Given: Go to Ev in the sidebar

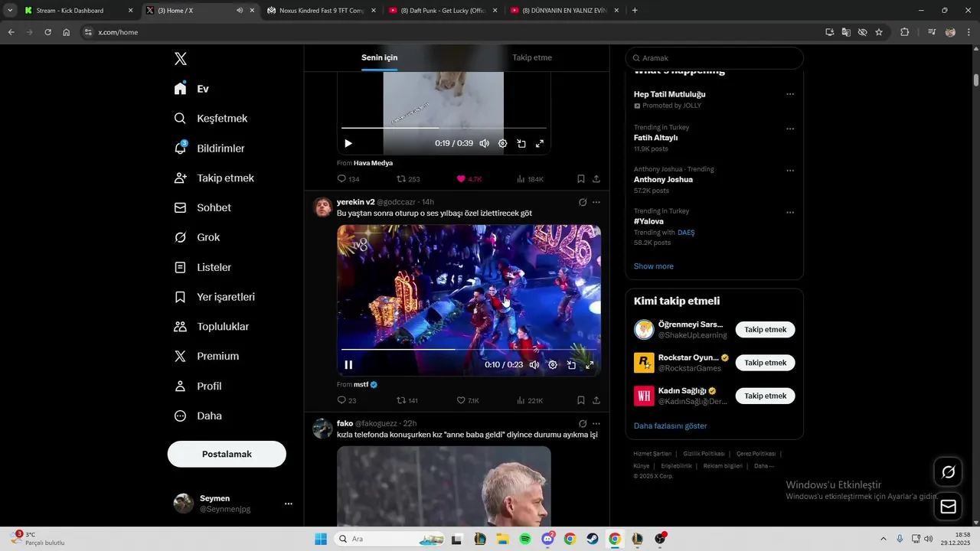Looking at the screenshot, I should click(191, 89).
